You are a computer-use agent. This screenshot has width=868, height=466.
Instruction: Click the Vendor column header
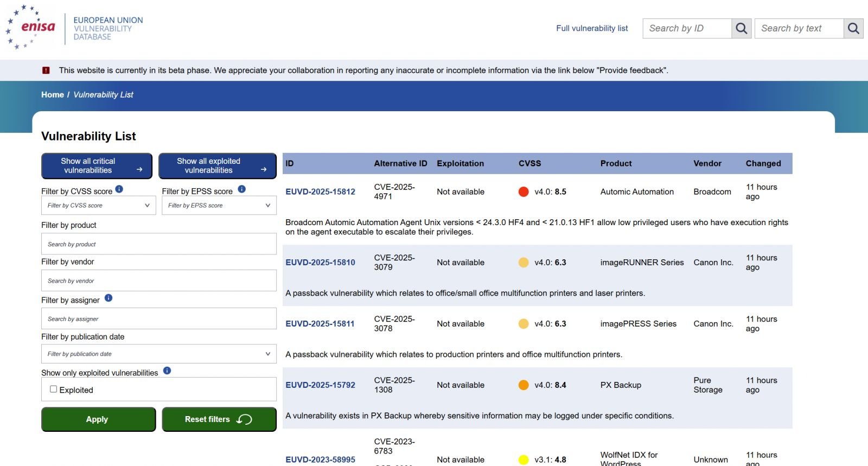pos(707,163)
